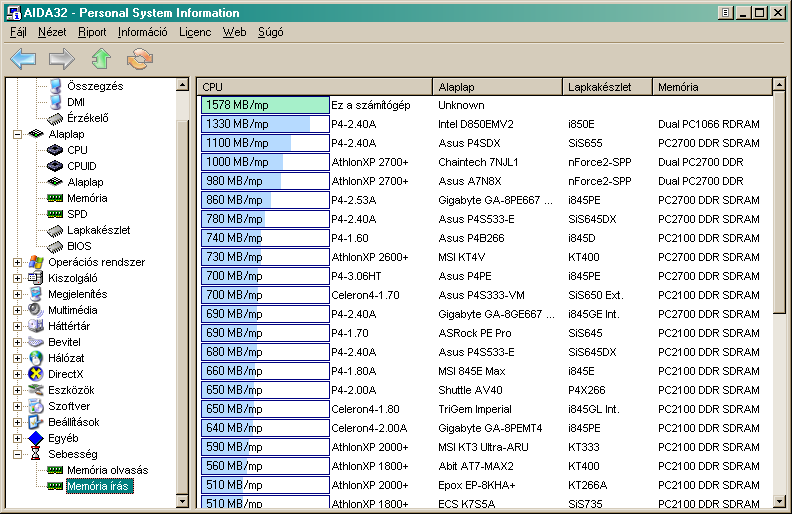Expand the Kiszolgáló node

[x=18, y=278]
